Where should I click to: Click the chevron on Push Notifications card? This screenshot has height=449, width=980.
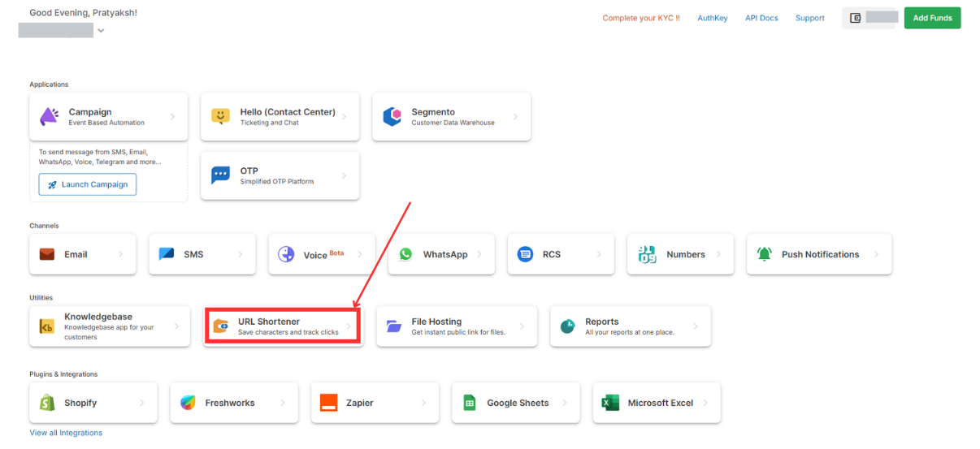(877, 254)
